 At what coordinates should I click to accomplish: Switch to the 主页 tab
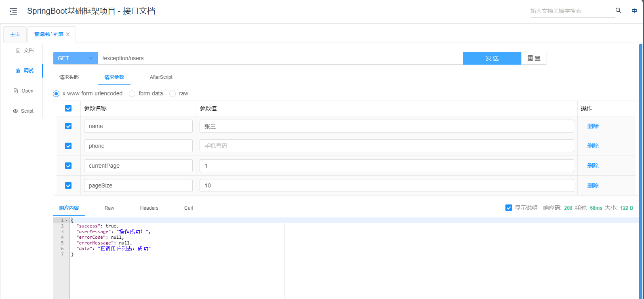[x=15, y=34]
